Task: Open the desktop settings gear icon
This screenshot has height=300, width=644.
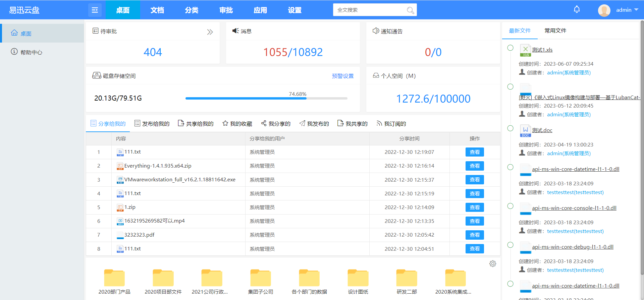Action: pyautogui.click(x=492, y=264)
